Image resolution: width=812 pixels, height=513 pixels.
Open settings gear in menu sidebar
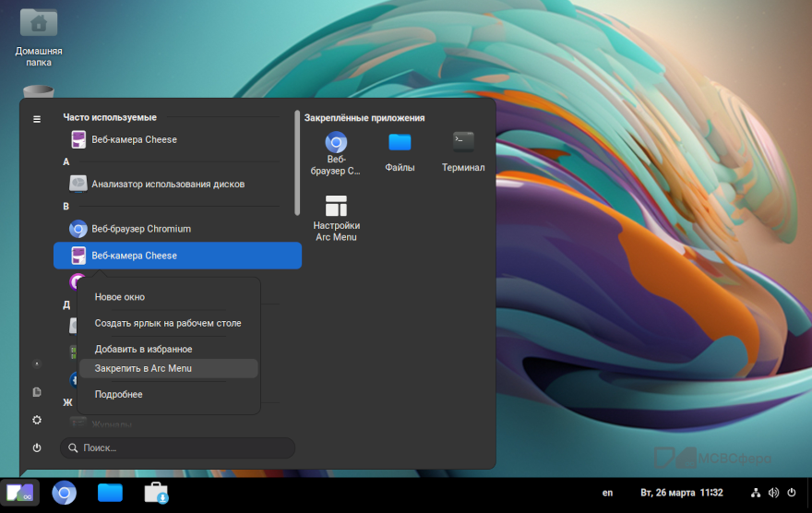(37, 420)
